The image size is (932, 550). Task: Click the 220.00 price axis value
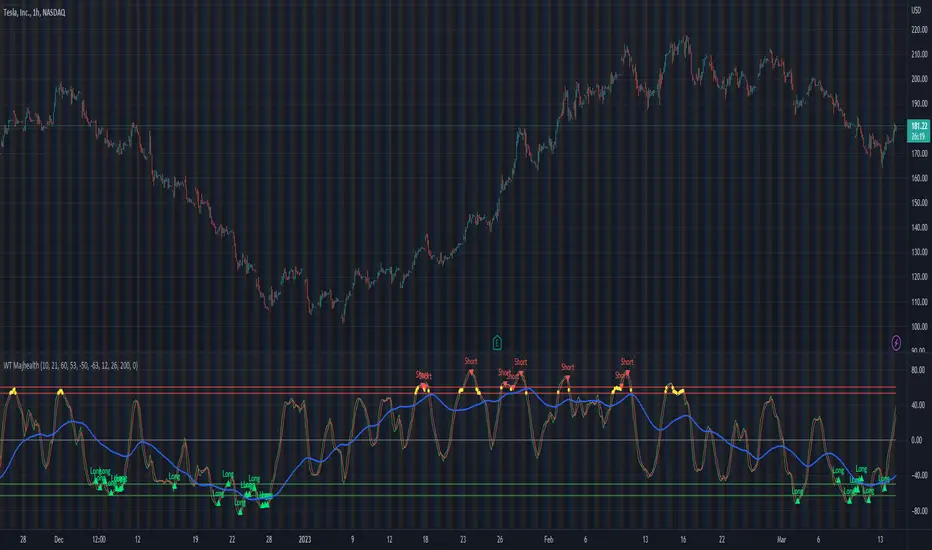point(920,29)
